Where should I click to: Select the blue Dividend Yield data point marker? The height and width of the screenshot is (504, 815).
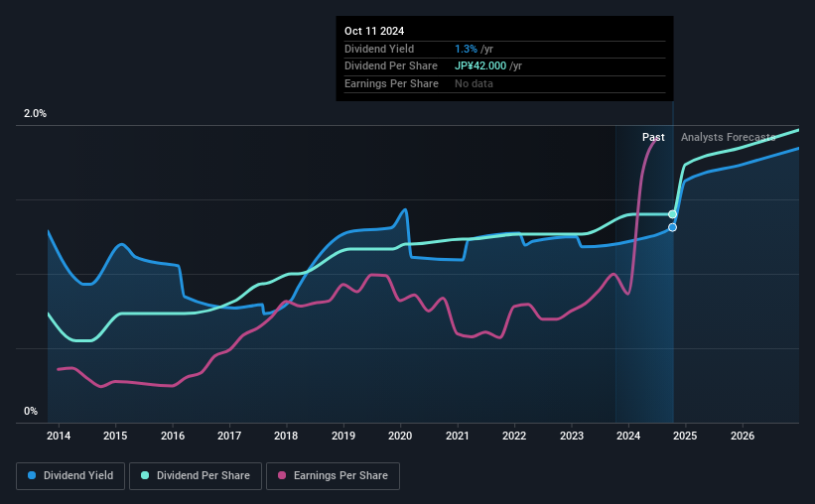click(672, 228)
